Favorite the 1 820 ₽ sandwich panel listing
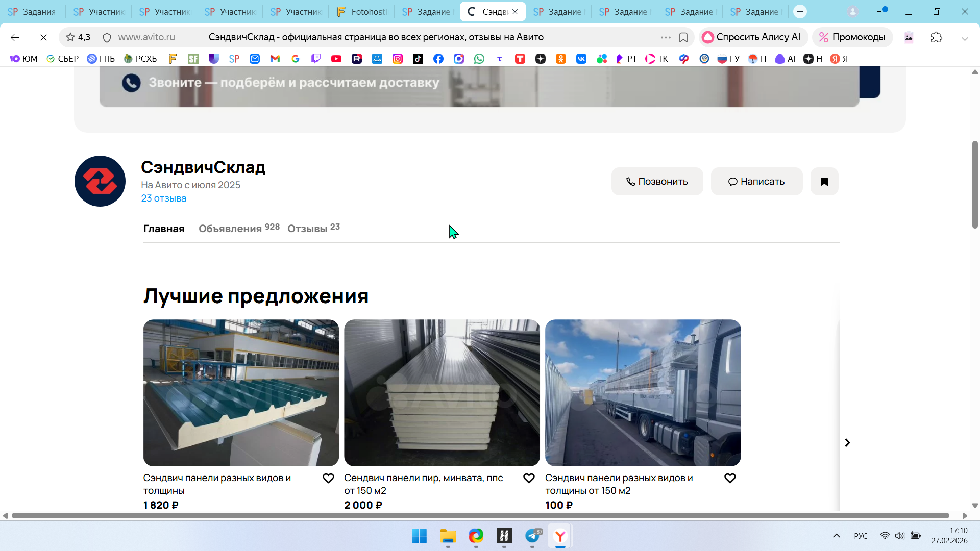This screenshot has height=551, width=980. (328, 478)
